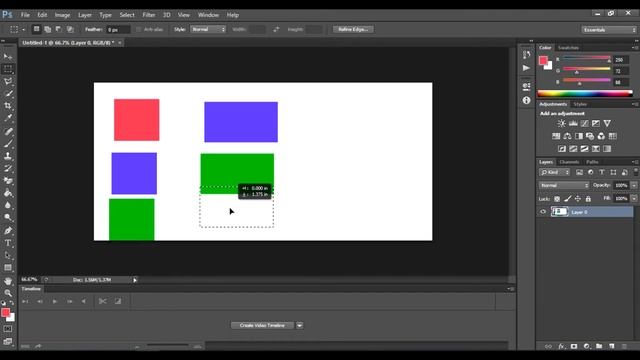Add a Curves adjustment
640x360 pixels.
[584, 123]
